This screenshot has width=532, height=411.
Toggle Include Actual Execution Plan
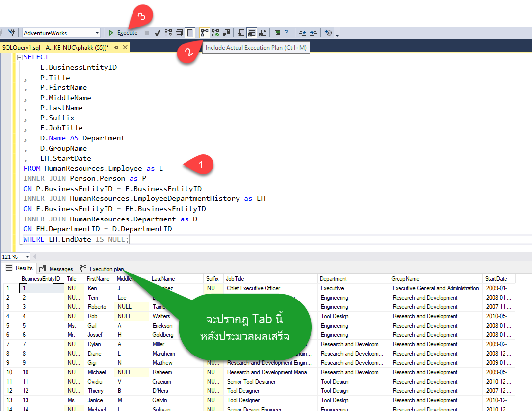205,33
